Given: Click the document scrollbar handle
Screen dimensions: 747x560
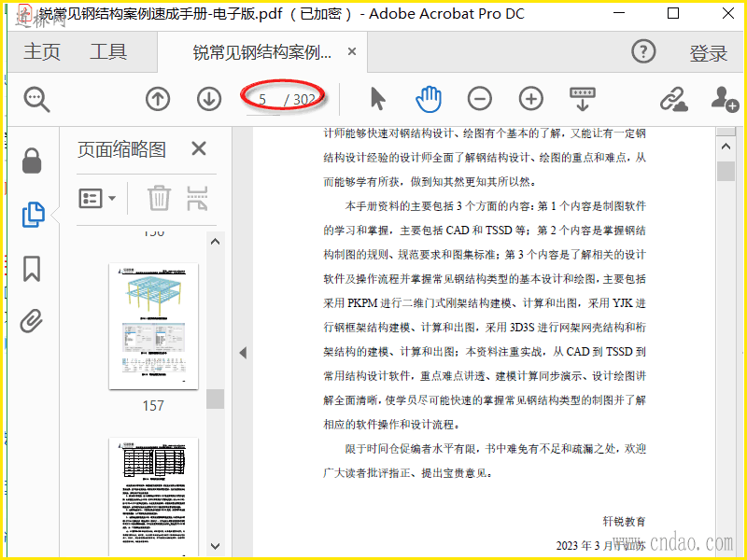Looking at the screenshot, I should click(726, 171).
